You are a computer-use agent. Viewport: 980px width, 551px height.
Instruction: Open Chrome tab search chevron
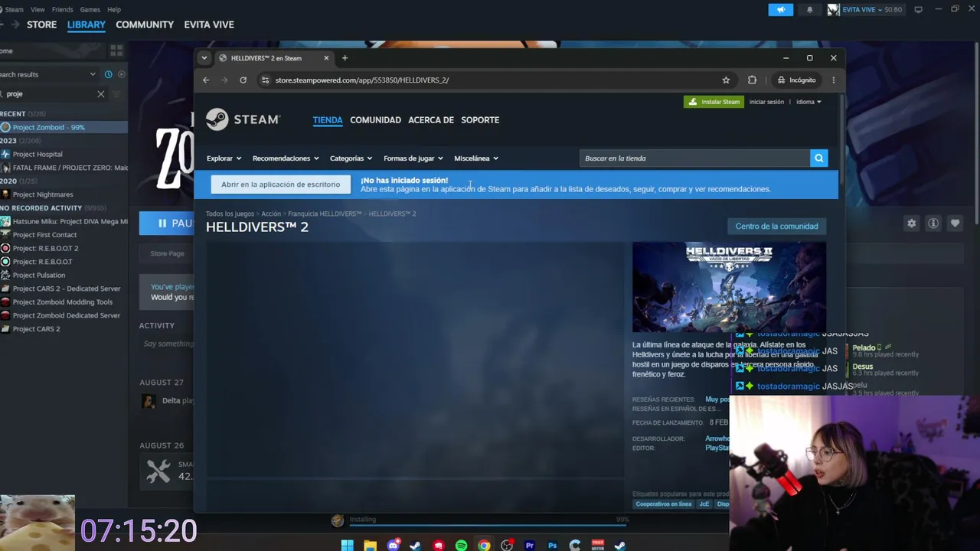pyautogui.click(x=204, y=58)
